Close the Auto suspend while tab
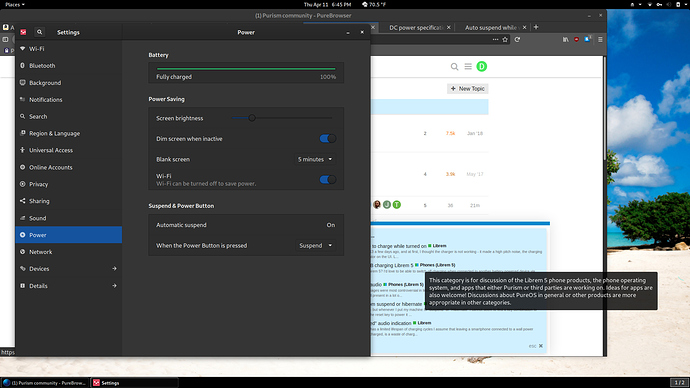Image resolution: width=690 pixels, height=388 pixels. click(x=525, y=27)
